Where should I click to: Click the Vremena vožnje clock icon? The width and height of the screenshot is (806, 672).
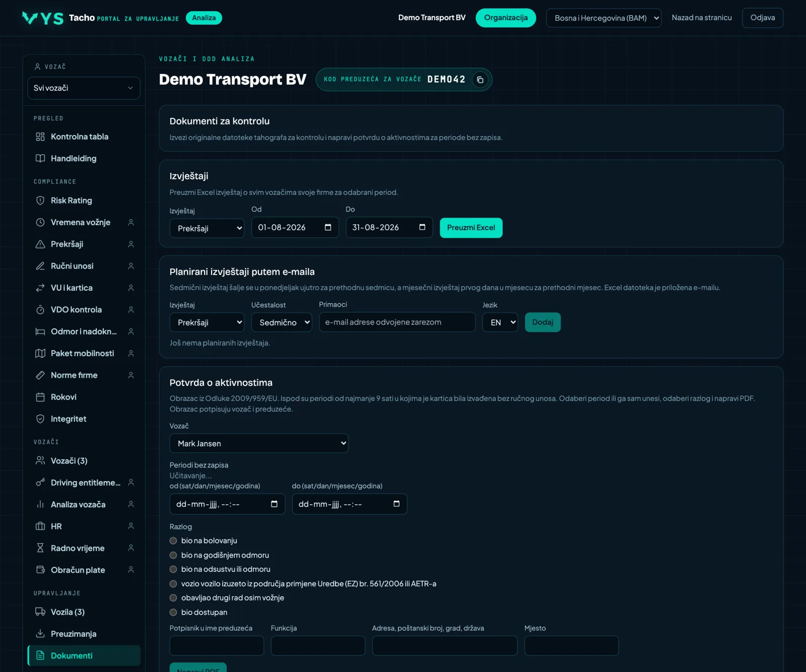click(x=40, y=222)
